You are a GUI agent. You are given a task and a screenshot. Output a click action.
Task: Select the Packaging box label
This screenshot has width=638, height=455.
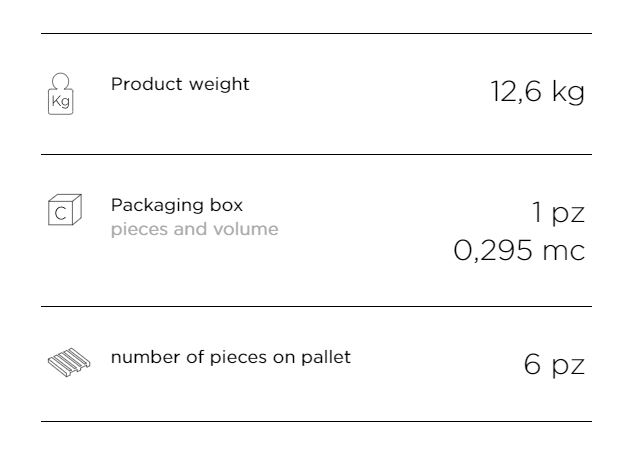click(177, 205)
